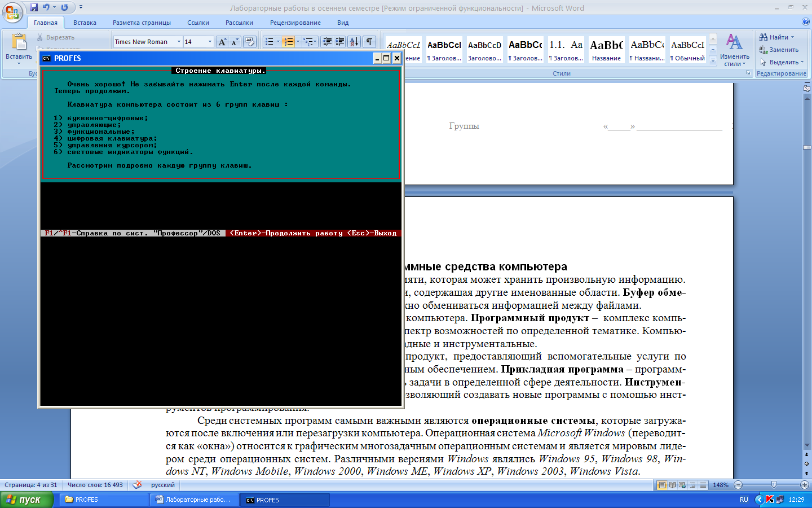Apply the Обычный style from gallery
The width and height of the screenshot is (812, 508).
pos(687,50)
